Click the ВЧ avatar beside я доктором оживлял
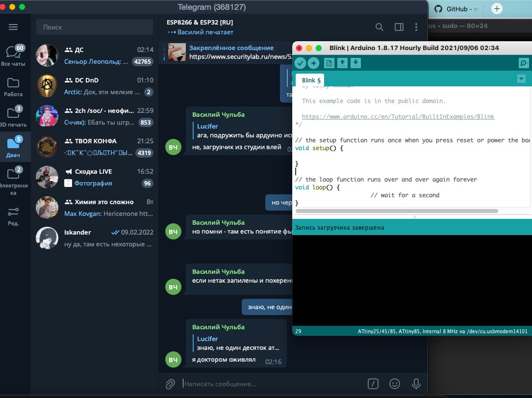The image size is (532, 398). (173, 359)
